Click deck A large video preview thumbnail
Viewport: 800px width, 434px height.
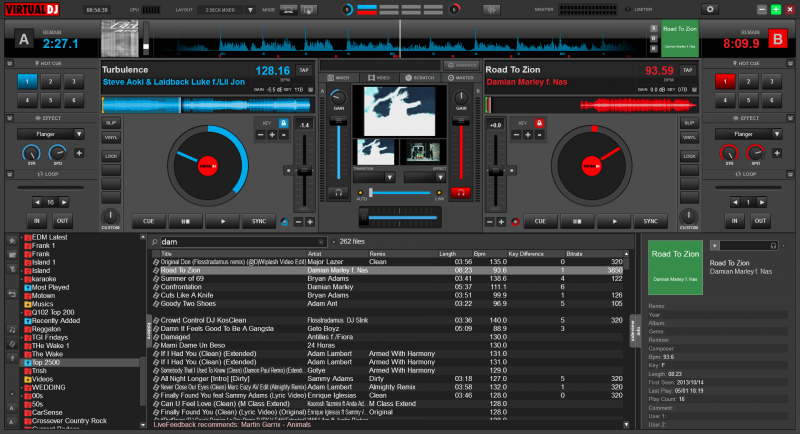point(400,111)
